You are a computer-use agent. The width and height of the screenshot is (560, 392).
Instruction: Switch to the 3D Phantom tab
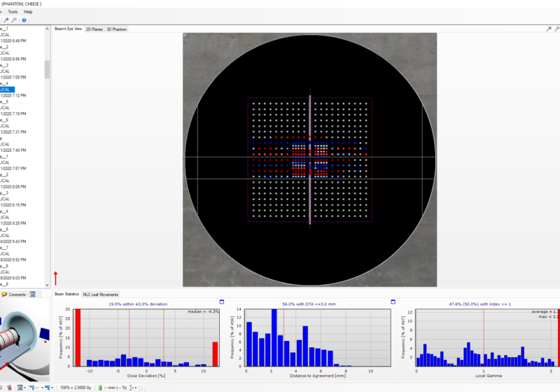[x=116, y=29]
